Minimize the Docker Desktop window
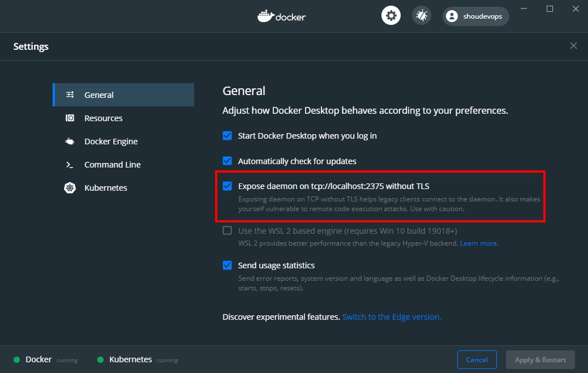 click(524, 8)
